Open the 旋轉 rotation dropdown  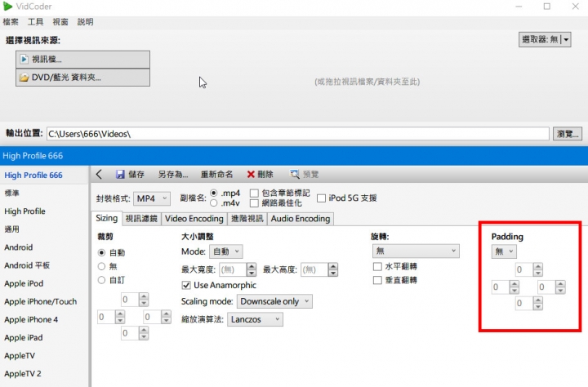coord(416,251)
